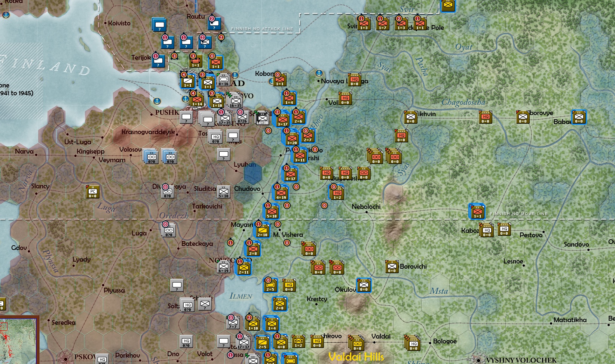Select the Soviet 1=4 unit south of Kobona
The width and height of the screenshot is (615, 364).
289,98
